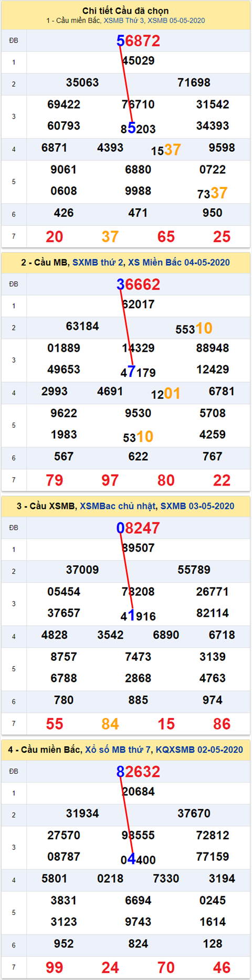The width and height of the screenshot is (252, 980).
Task: Click second prize number 55789
Action: [x=194, y=570]
